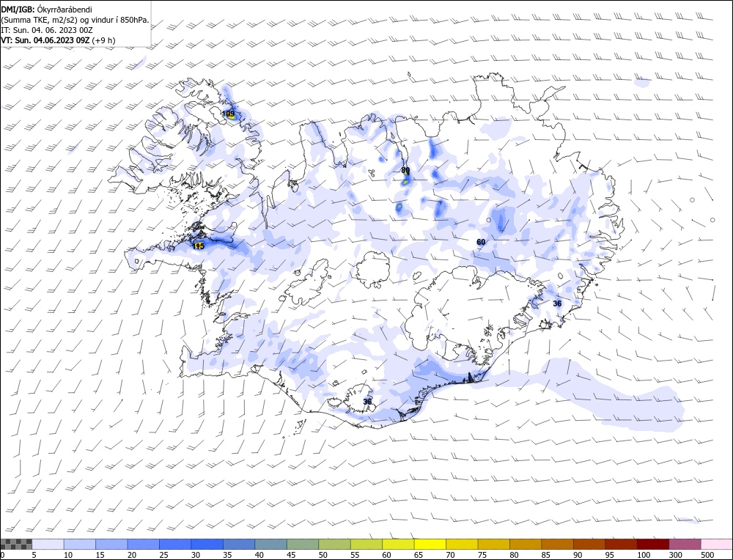Screen dimensions: 733x560
Task: Click the checkered 0–5 legend swatch
Action: [x=16, y=544]
